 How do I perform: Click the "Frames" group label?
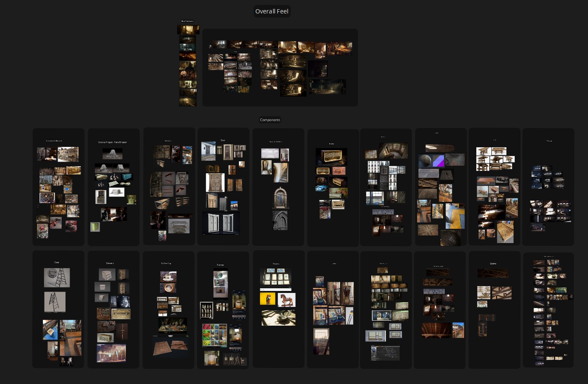click(x=220, y=265)
